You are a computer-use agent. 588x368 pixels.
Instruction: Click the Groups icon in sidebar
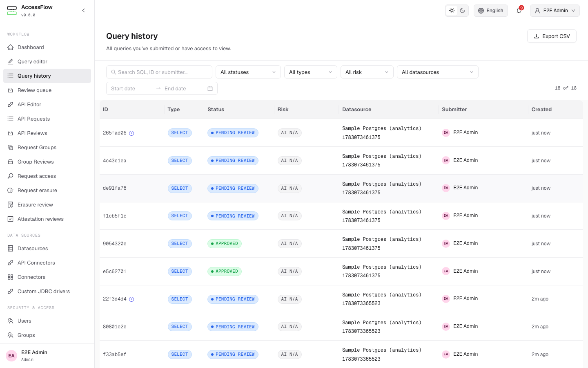[x=11, y=335]
